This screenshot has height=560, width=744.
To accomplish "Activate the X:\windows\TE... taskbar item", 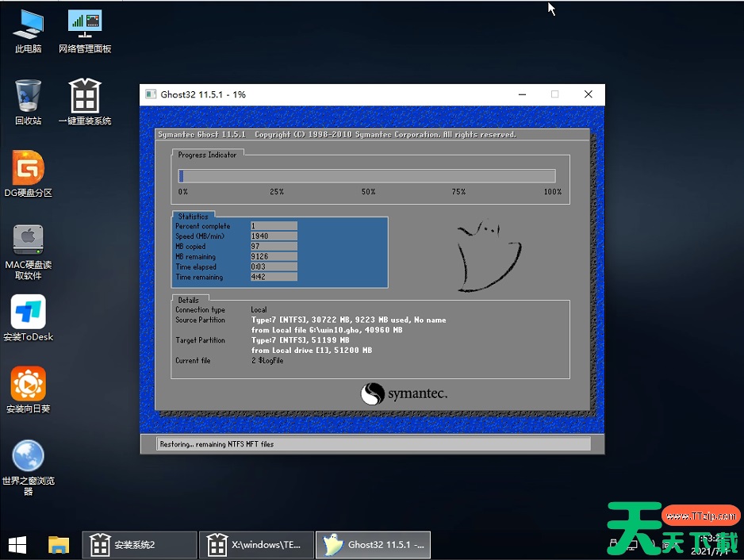I will pos(256,545).
